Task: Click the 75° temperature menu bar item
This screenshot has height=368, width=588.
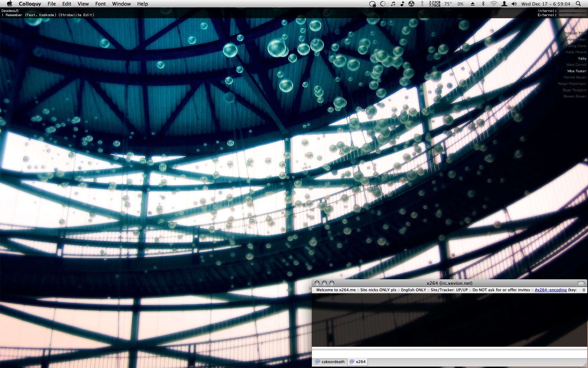Action: 448,4
